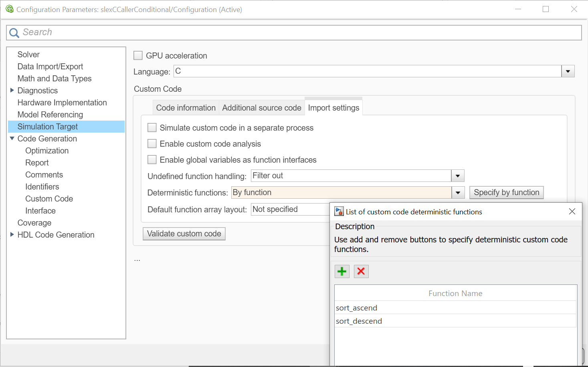Image resolution: width=588 pixels, height=367 pixels.
Task: Open the Deterministic functions dropdown
Action: (x=458, y=193)
